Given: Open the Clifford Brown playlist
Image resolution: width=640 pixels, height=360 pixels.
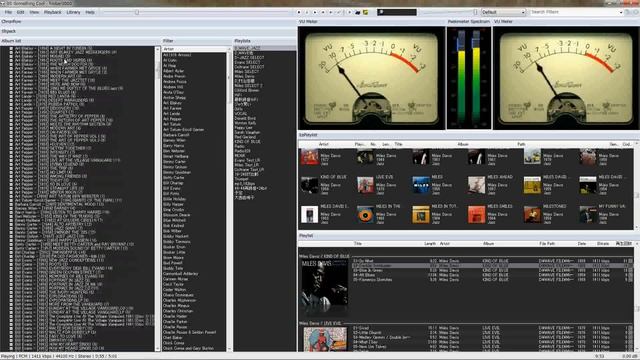Looking at the screenshot, I should click(247, 90).
